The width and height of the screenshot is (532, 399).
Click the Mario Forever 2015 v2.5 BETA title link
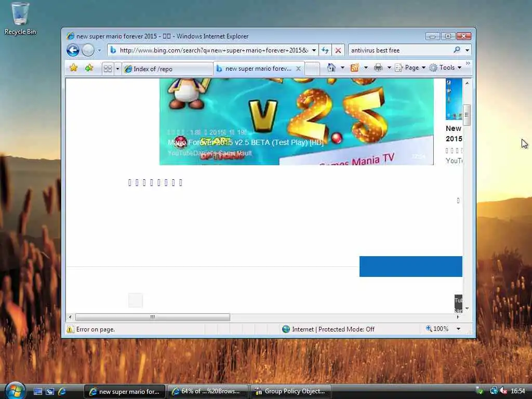(245, 142)
